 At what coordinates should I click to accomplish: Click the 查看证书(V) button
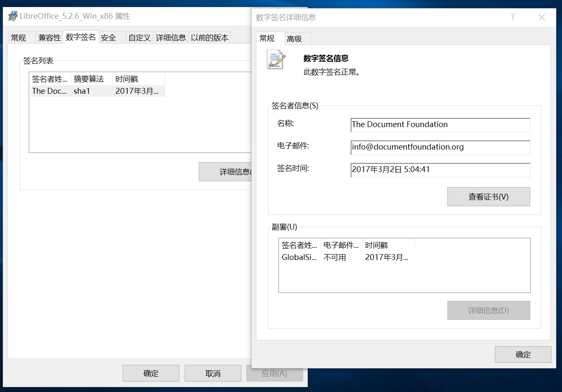click(489, 197)
